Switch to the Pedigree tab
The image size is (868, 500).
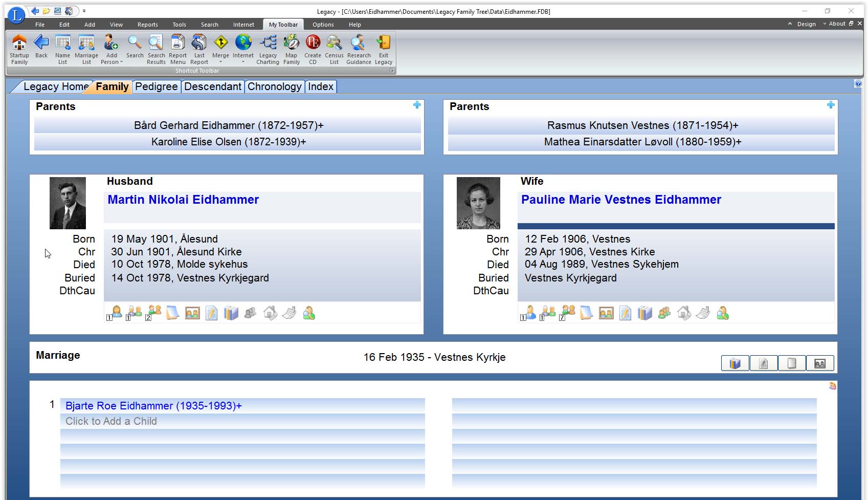click(156, 86)
